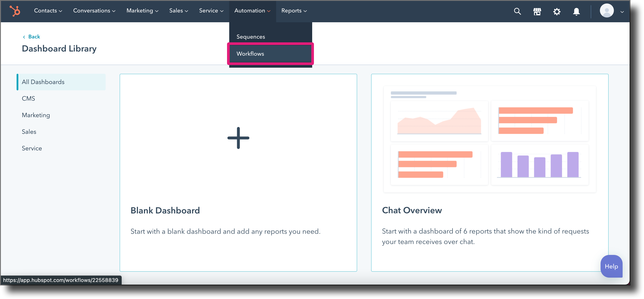Click the user avatar icon
Image resolution: width=644 pixels, height=299 pixels.
point(607,10)
